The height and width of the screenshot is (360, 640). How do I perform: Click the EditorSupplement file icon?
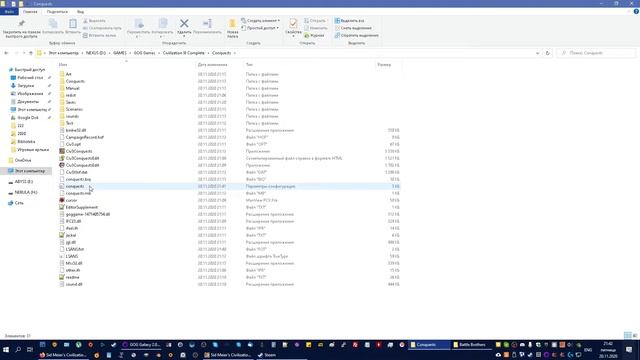click(x=62, y=207)
